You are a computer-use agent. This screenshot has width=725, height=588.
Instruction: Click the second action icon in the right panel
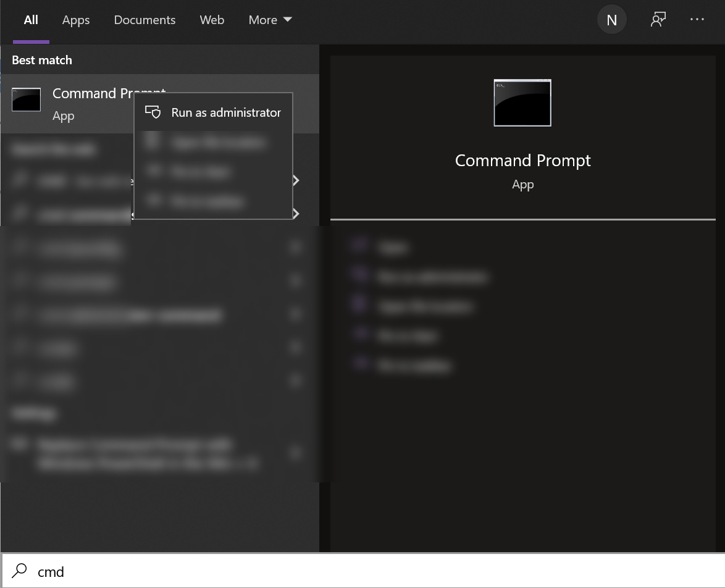coord(360,276)
